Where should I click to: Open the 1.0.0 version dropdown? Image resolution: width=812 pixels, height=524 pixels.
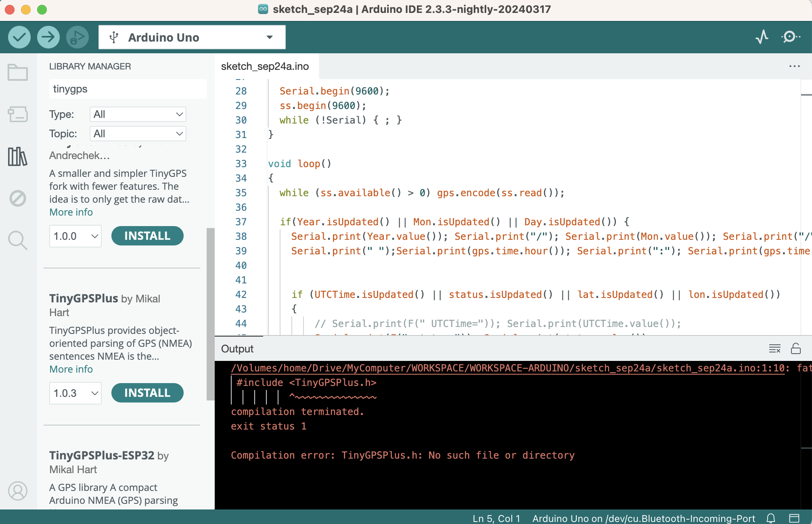tap(75, 236)
